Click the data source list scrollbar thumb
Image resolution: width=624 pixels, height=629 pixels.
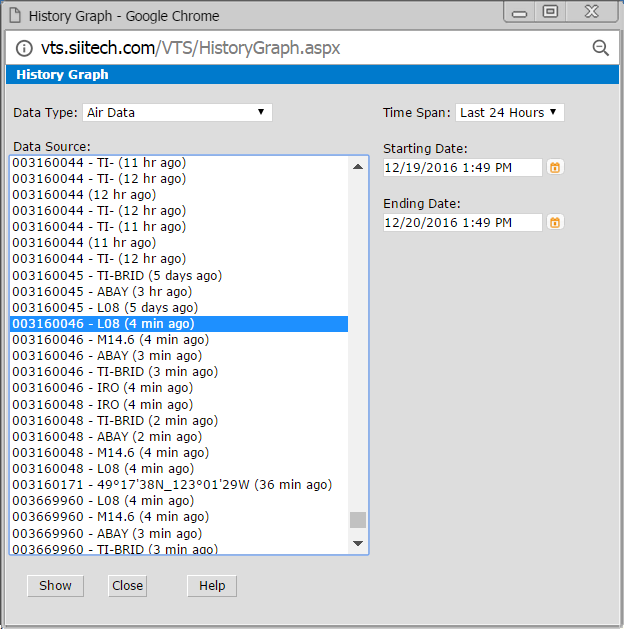(358, 520)
